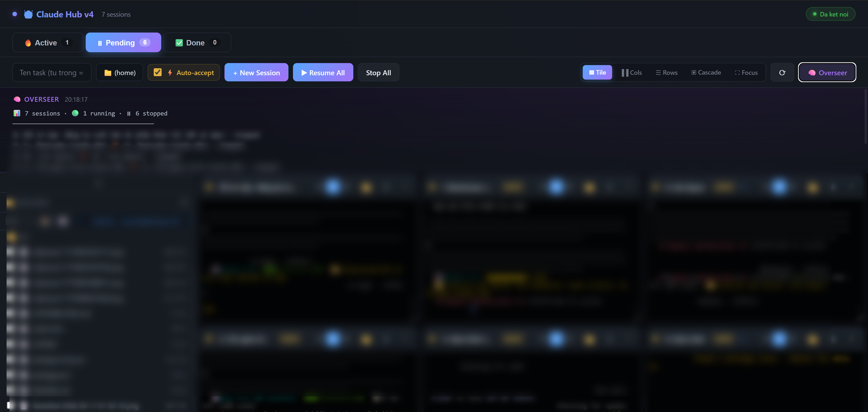Open the Active sessions tab
This screenshot has width=868, height=412.
pos(48,42)
